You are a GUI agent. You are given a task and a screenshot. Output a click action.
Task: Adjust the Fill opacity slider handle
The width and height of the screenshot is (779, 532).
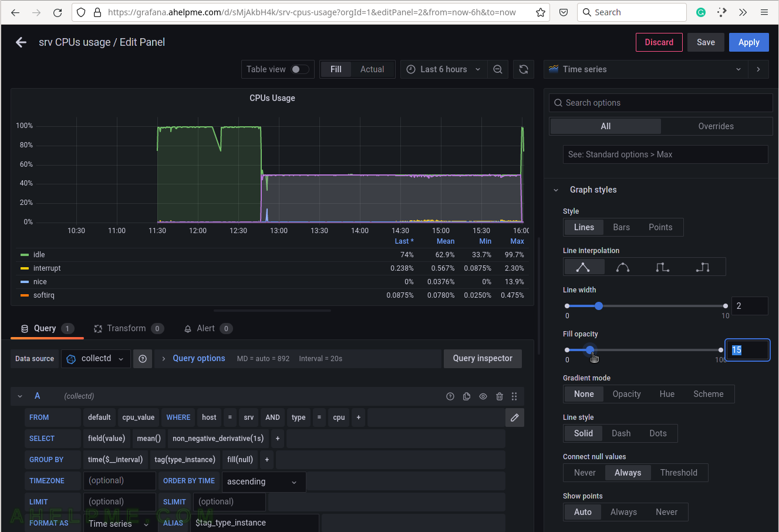(590, 350)
